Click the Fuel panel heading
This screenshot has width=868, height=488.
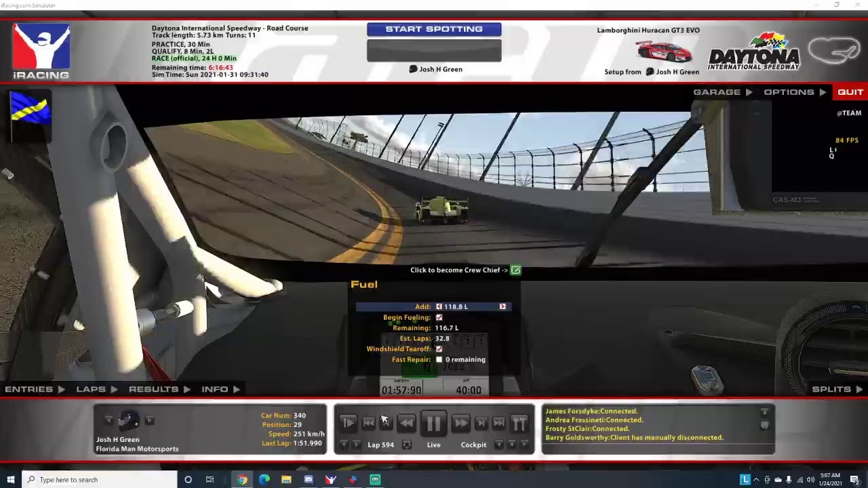click(x=364, y=285)
